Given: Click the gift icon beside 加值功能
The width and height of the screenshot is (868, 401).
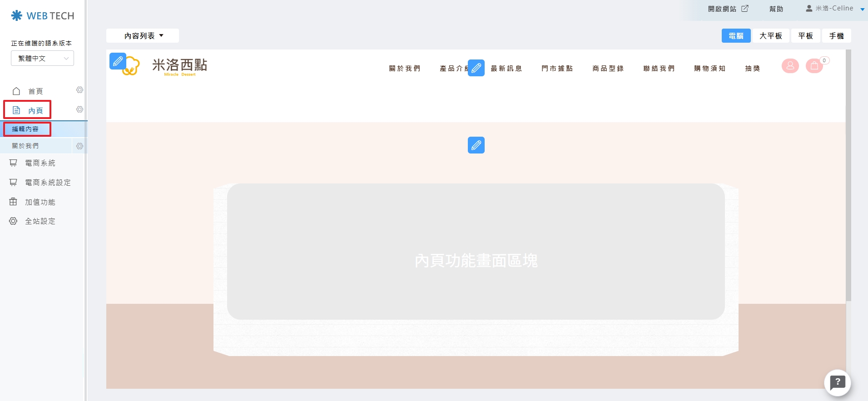Looking at the screenshot, I should point(13,202).
